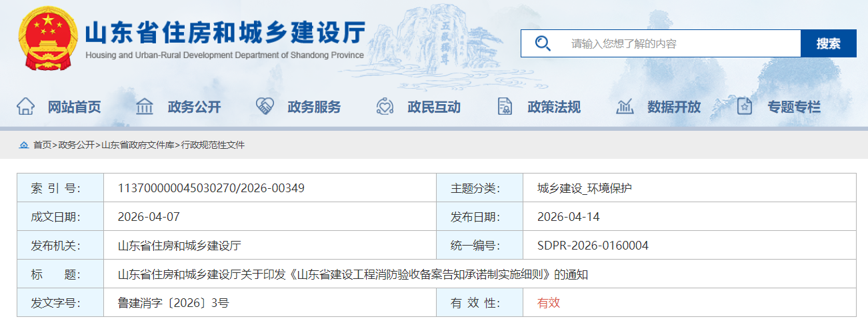Click the handshake icon beside 政务服务

click(x=265, y=106)
